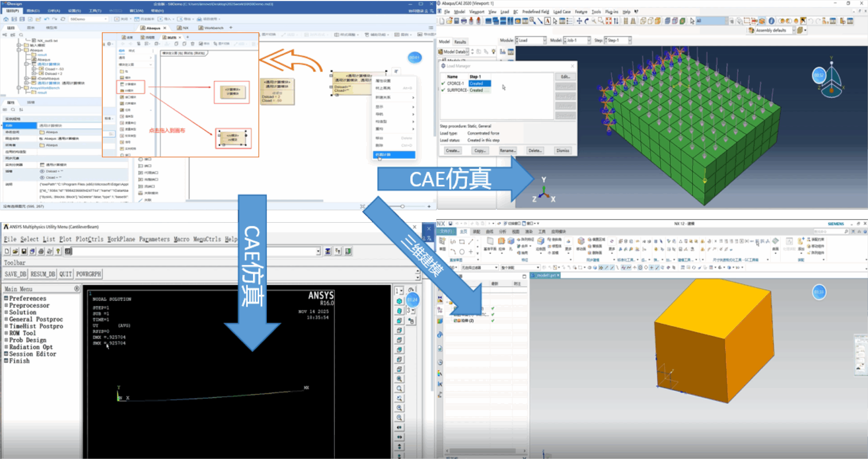Image resolution: width=868 pixels, height=459 pixels.
Task: Open the Abaqus Step-1 dropdown
Action: point(618,41)
